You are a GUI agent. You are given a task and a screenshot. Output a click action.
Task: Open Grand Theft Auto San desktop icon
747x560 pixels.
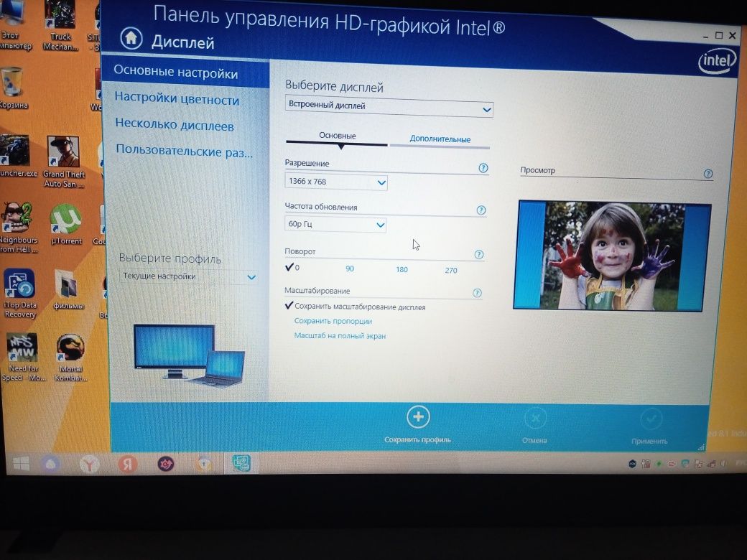[x=63, y=162]
